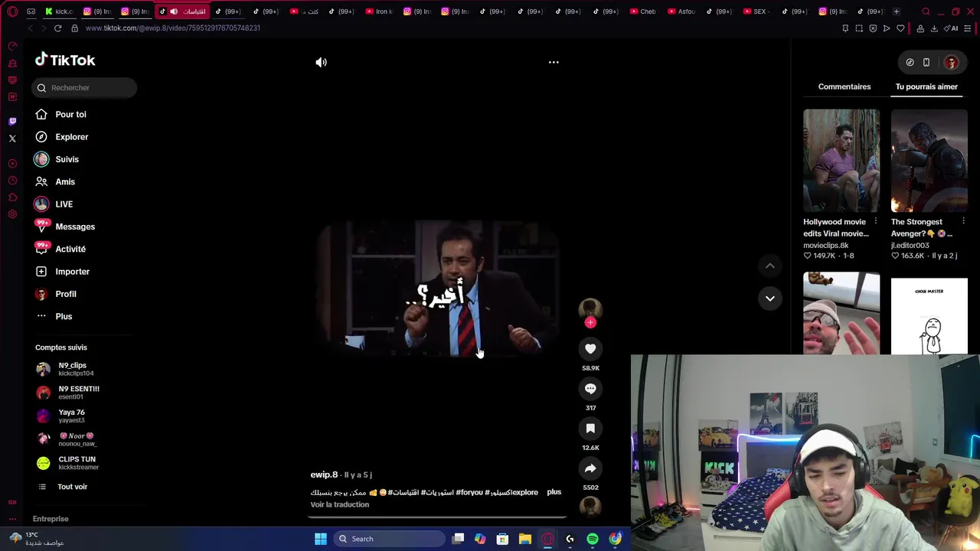The image size is (980, 551).
Task: Open options for Hollywood movie edits card
Action: 876,222
